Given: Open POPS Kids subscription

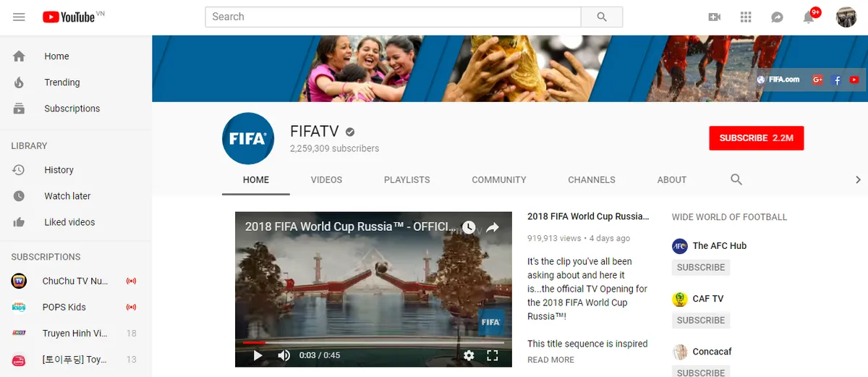Looking at the screenshot, I should [75, 307].
